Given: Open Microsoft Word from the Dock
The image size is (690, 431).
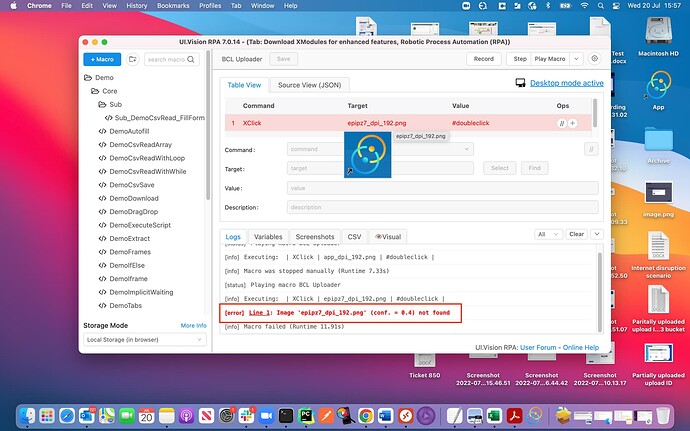Looking at the screenshot, I should click(x=385, y=416).
